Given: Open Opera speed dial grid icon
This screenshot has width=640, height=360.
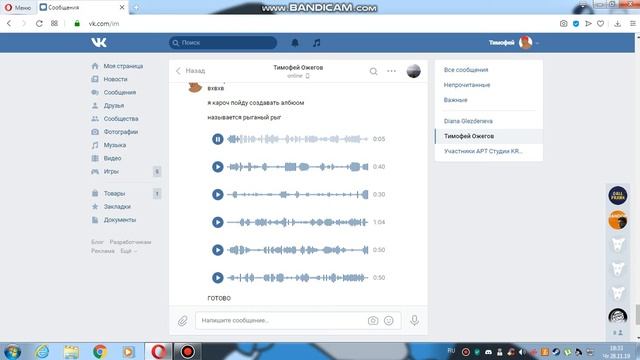Looking at the screenshot, I should pos(54,24).
